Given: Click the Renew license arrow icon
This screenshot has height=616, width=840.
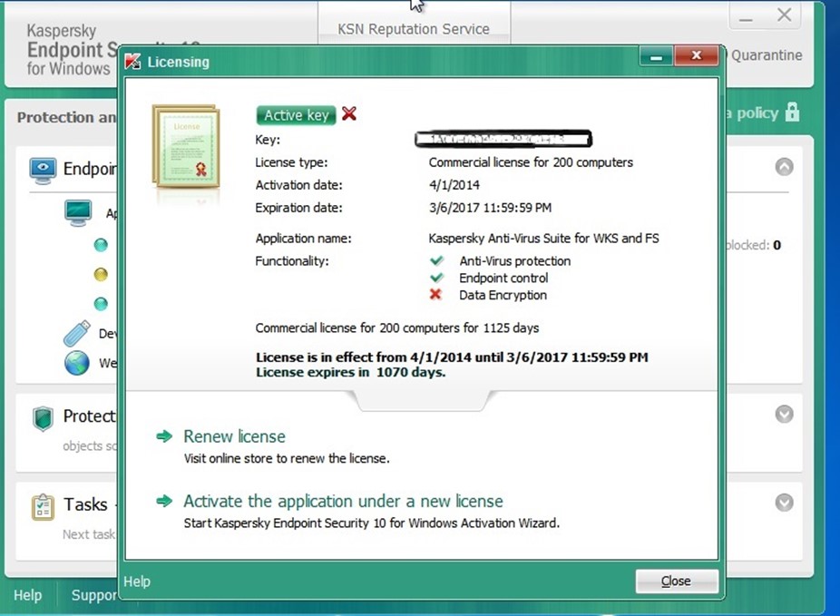Looking at the screenshot, I should [164, 436].
